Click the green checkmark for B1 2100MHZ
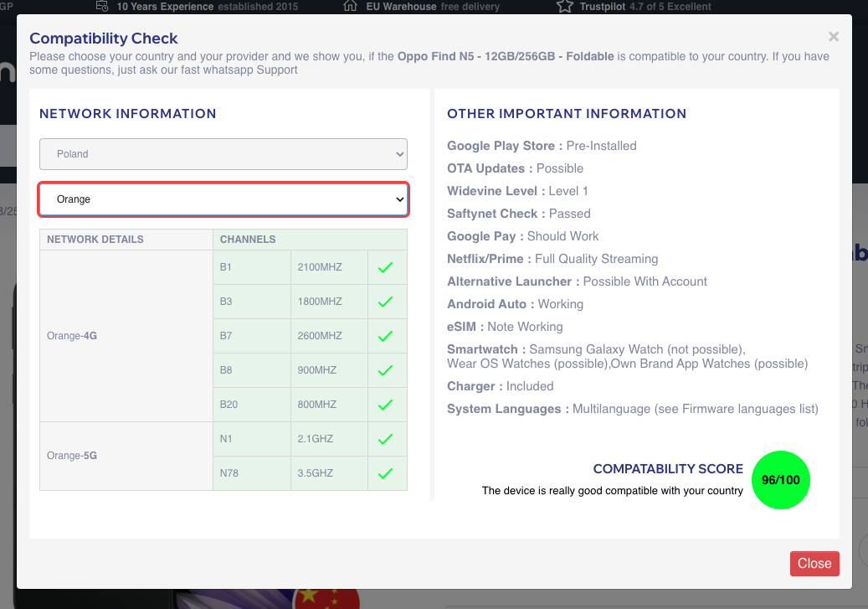 (385, 268)
